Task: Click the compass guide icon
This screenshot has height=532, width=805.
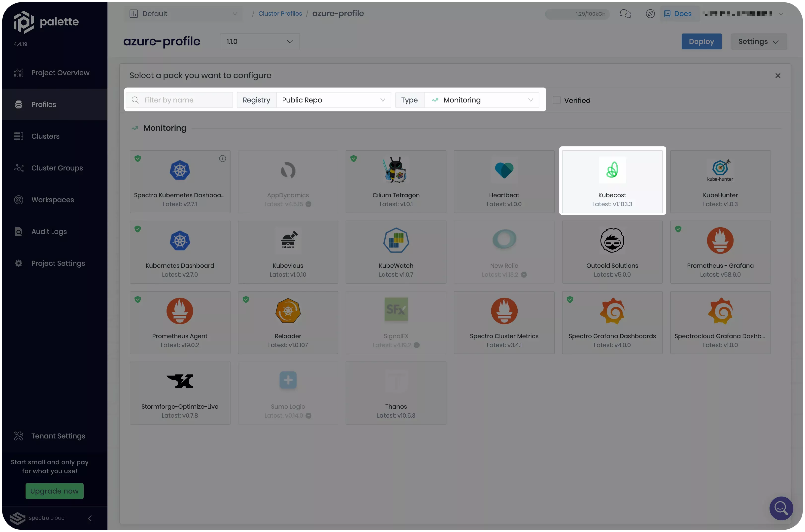Action: 650,14
